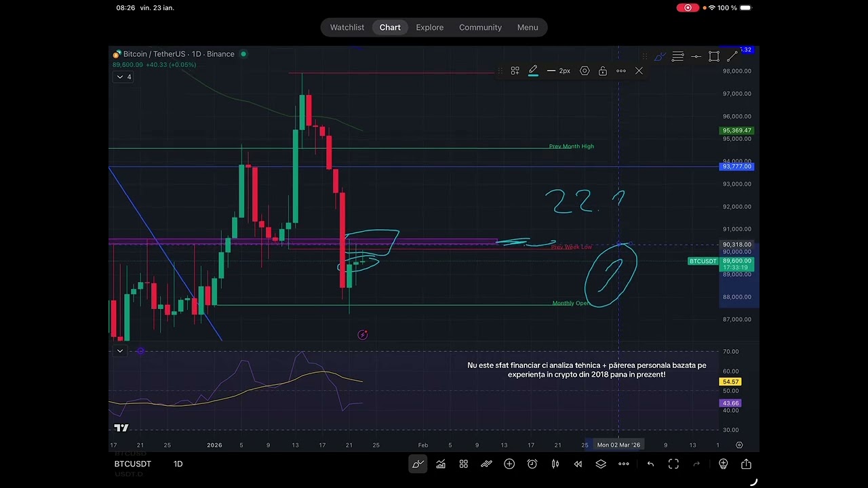Start bar replay with rewind icon

[578, 464]
